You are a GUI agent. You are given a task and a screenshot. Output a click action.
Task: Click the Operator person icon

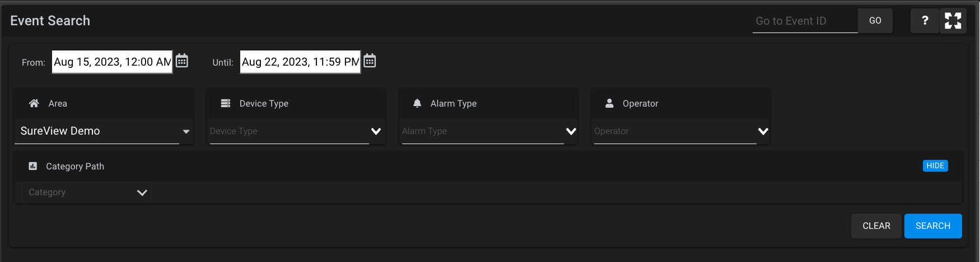pyautogui.click(x=609, y=103)
